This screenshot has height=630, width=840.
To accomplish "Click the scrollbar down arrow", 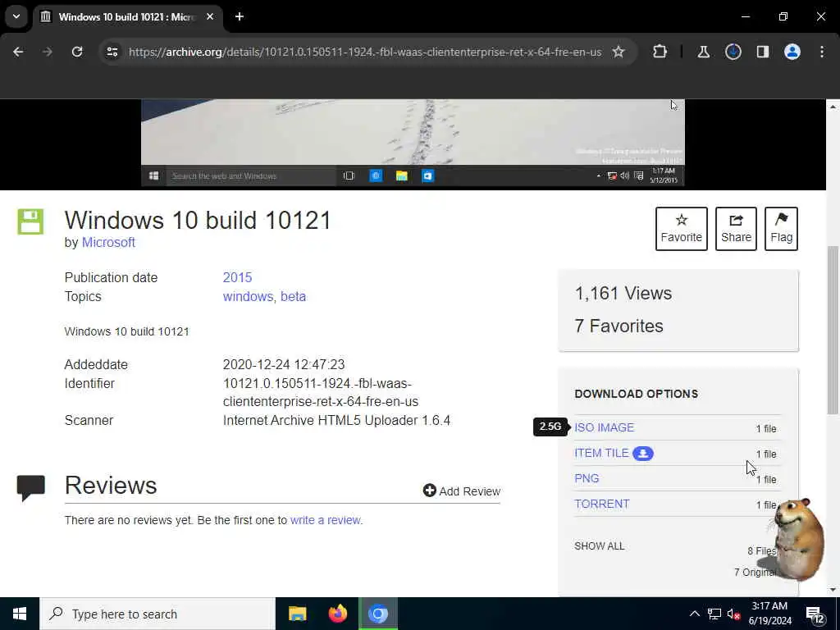I will [833, 590].
